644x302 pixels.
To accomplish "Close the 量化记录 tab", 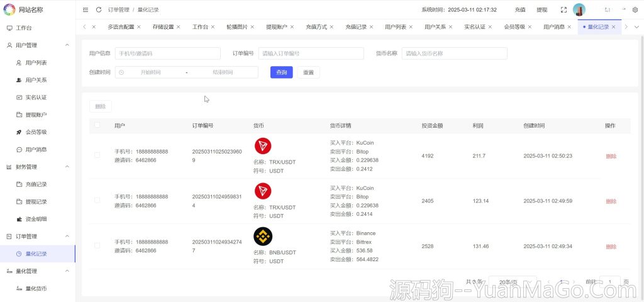I will 614,26.
